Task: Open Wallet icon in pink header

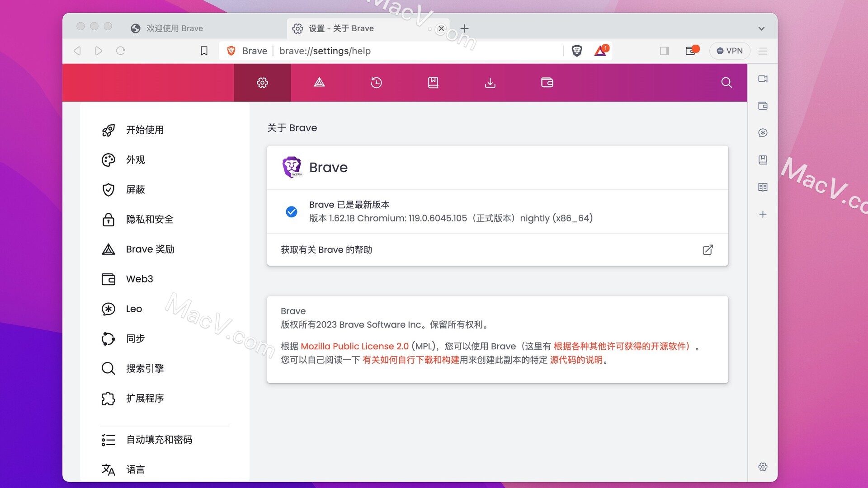Action: coord(547,83)
